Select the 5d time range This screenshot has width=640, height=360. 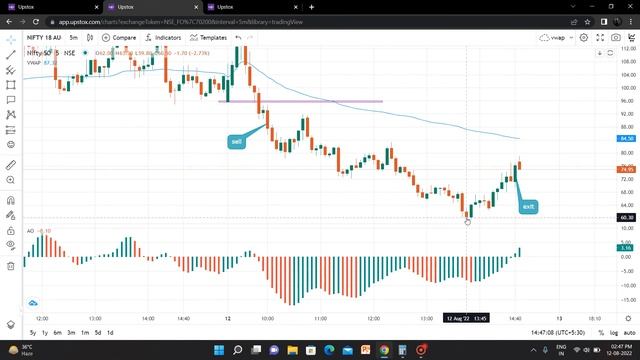(x=98, y=333)
